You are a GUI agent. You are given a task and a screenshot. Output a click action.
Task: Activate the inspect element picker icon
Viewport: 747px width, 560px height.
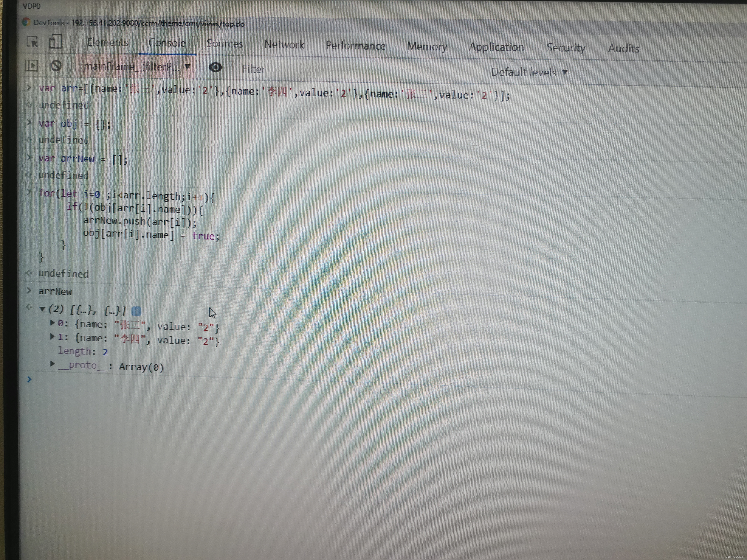coord(32,42)
